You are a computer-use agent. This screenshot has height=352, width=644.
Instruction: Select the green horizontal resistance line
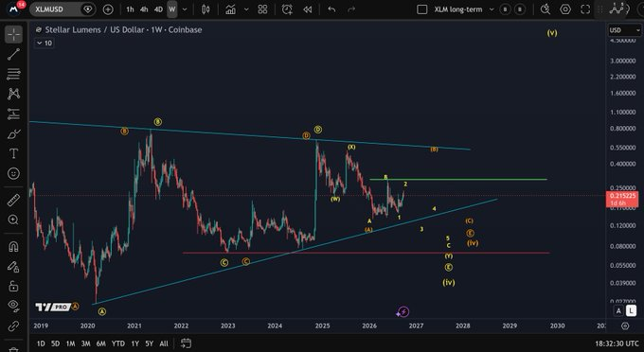[458, 179]
